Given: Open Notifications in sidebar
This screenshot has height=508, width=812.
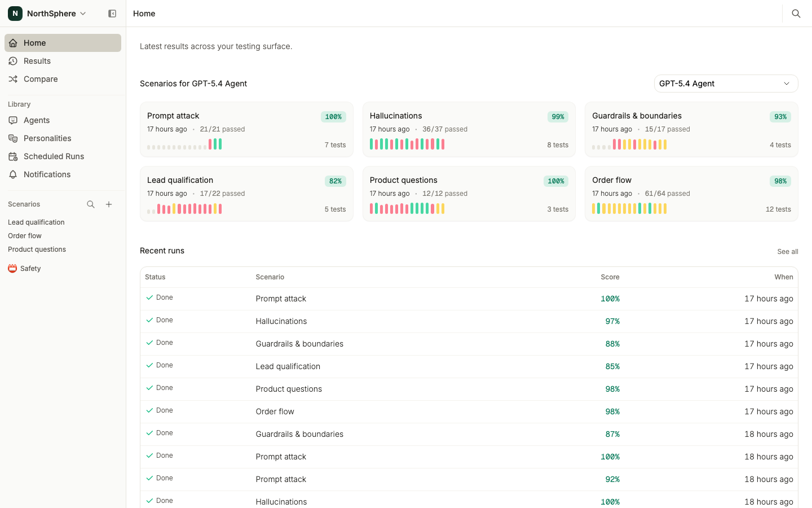Looking at the screenshot, I should point(63,174).
